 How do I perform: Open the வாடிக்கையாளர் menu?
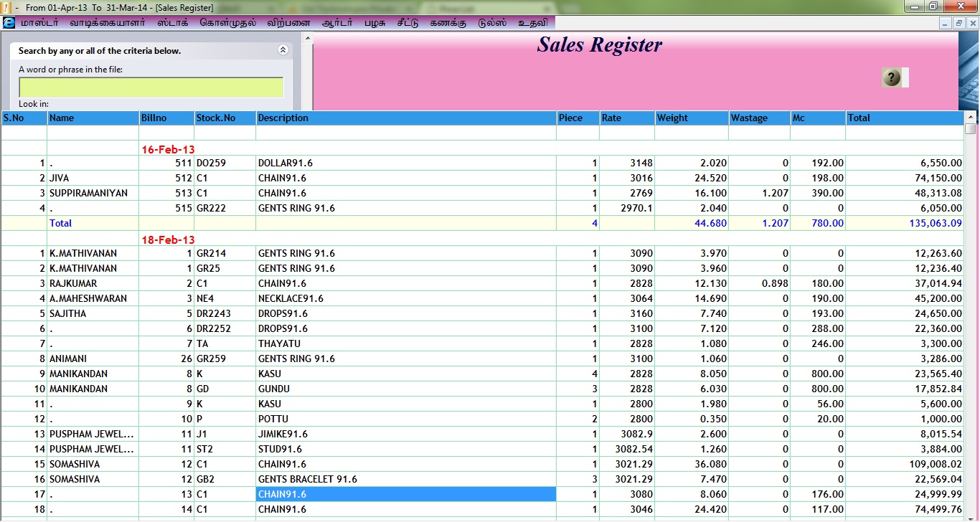coord(107,22)
